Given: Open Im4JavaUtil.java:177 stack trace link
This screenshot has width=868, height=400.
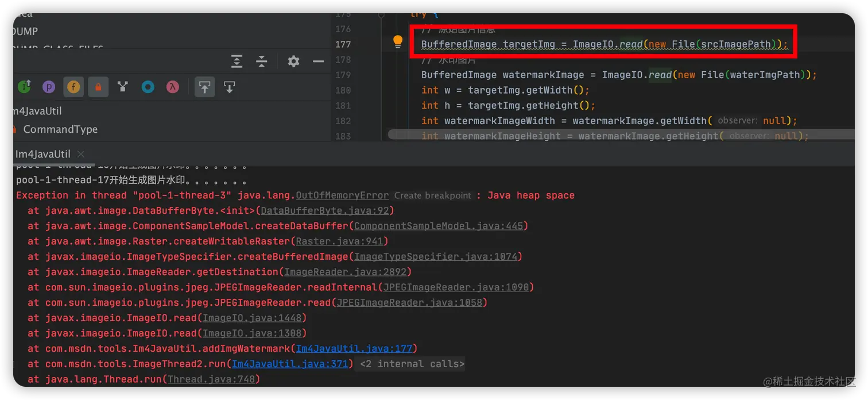Looking at the screenshot, I should [x=354, y=348].
